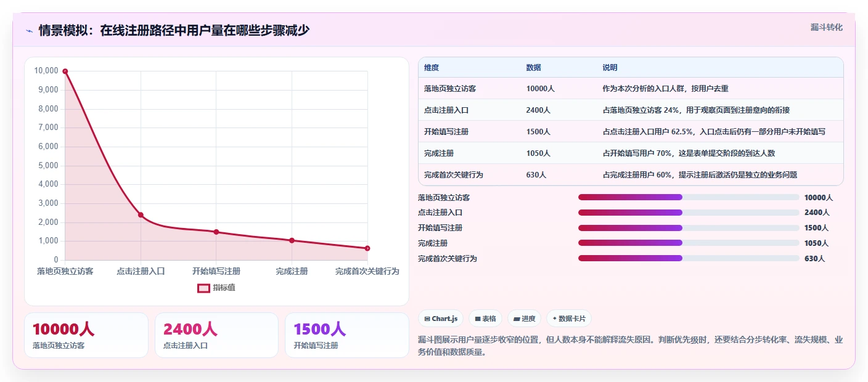Click the chart point for 点击注册入口
This screenshot has width=868, height=382.
coord(141,215)
